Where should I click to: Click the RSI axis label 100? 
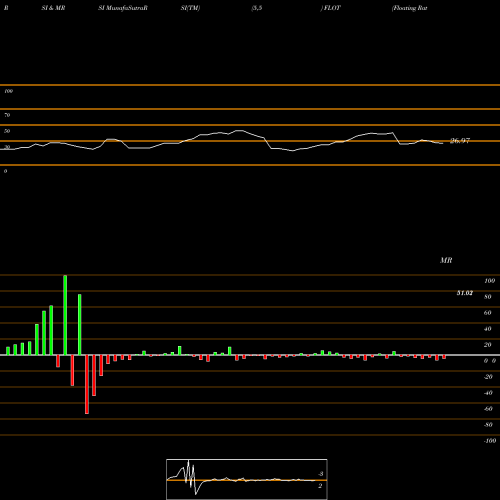pyautogui.click(x=9, y=91)
